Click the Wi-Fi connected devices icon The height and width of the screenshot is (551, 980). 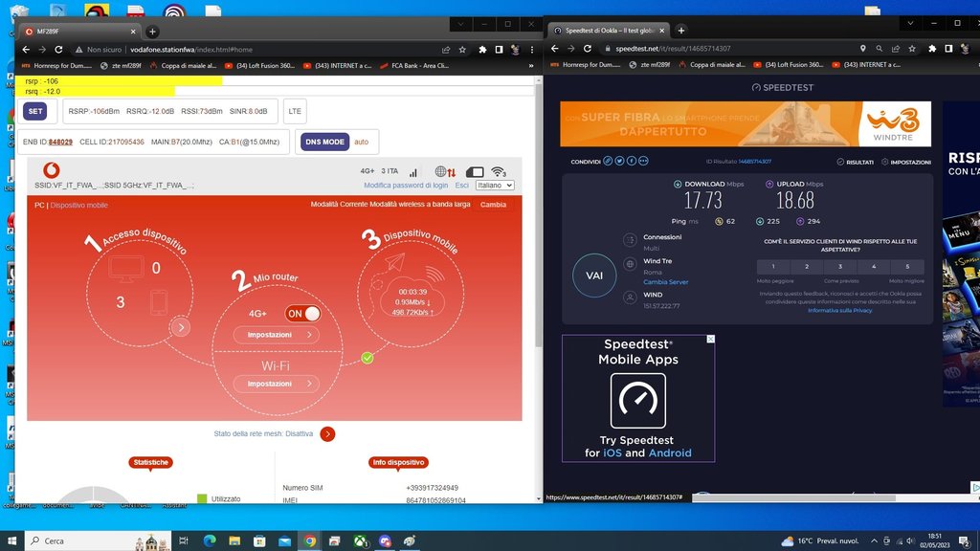click(498, 172)
